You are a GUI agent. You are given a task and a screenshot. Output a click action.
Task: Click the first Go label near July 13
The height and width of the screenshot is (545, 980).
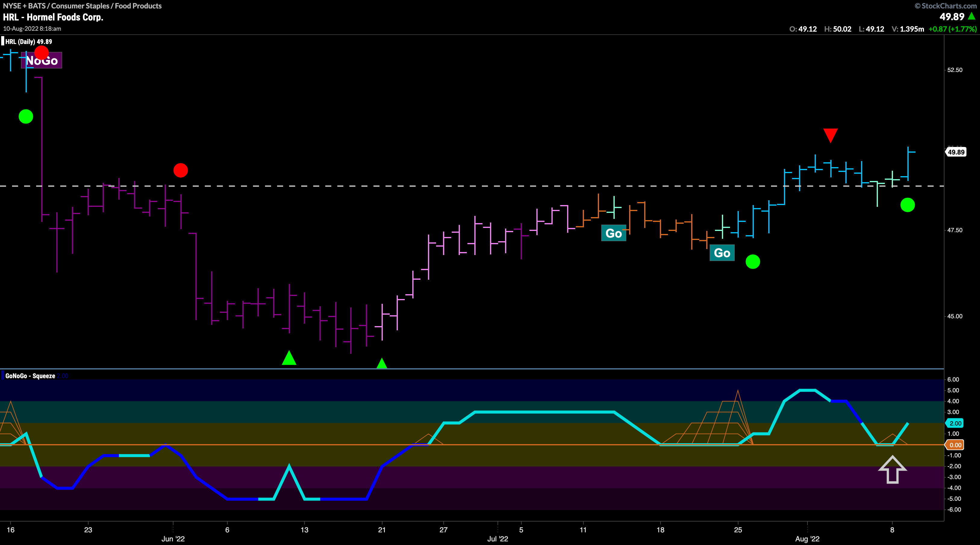614,233
